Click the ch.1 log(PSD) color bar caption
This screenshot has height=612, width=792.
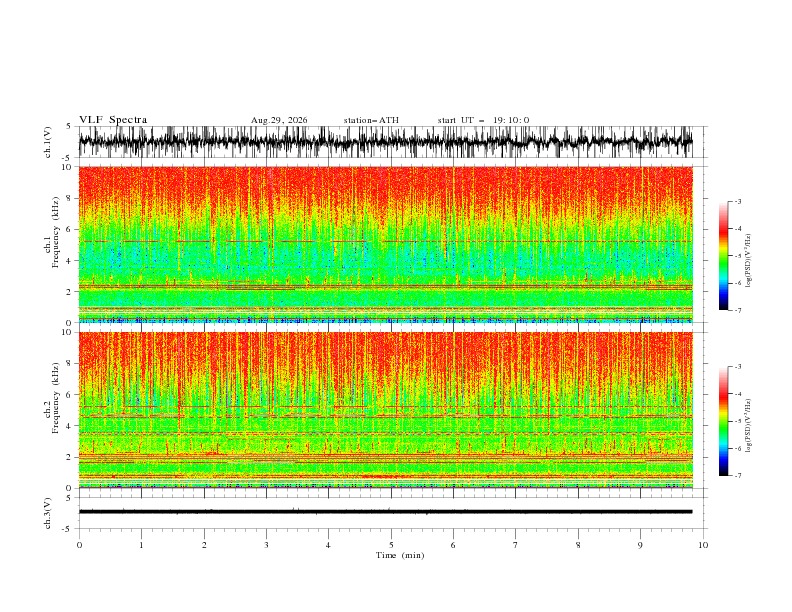click(748, 261)
